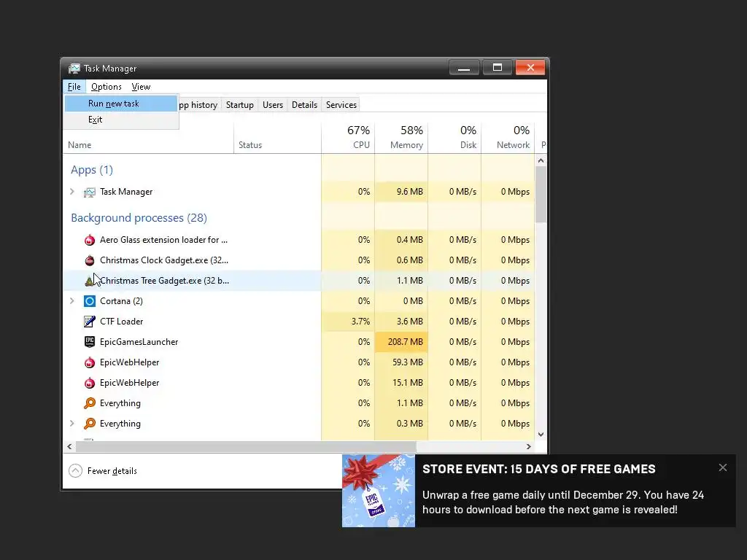Screen dimensions: 747x560
Task: Click the Fewer details arrow icon
Action: click(75, 471)
